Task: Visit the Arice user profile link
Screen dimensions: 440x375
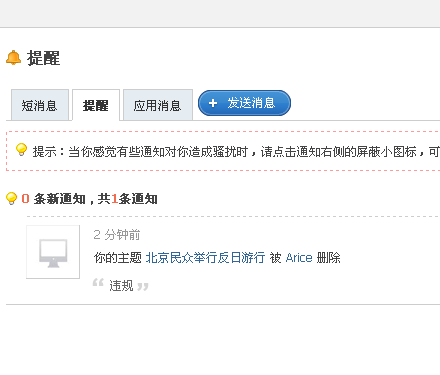Action: (x=299, y=258)
